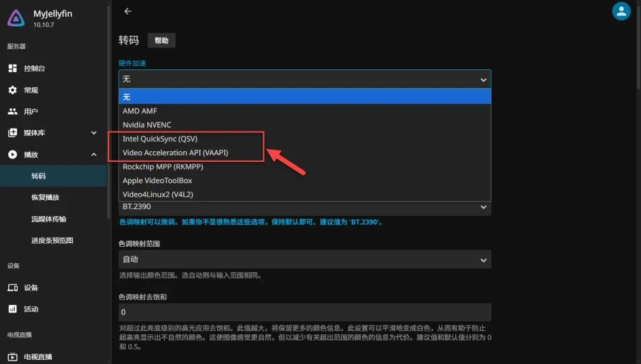This screenshot has width=641, height=364.
Task: Choose Rockchip MPP (RKMPP) option
Action: click(304, 166)
